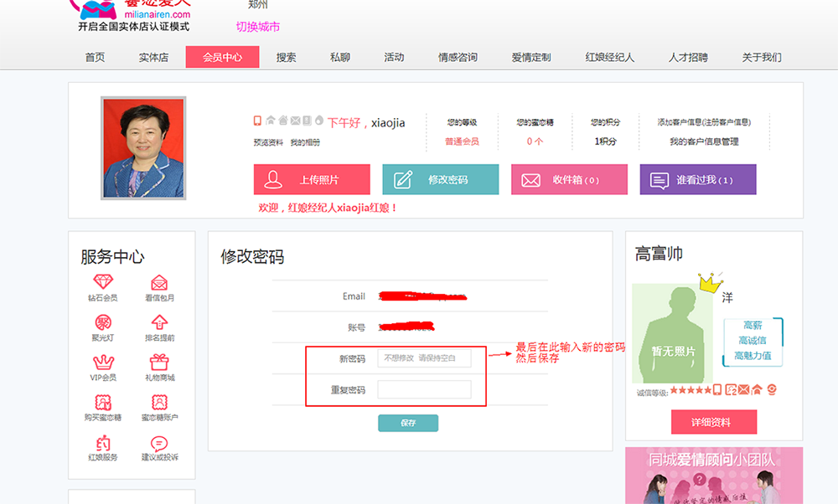The width and height of the screenshot is (838, 504).
Task: Click the 看信包月 envelope icon
Action: [159, 282]
